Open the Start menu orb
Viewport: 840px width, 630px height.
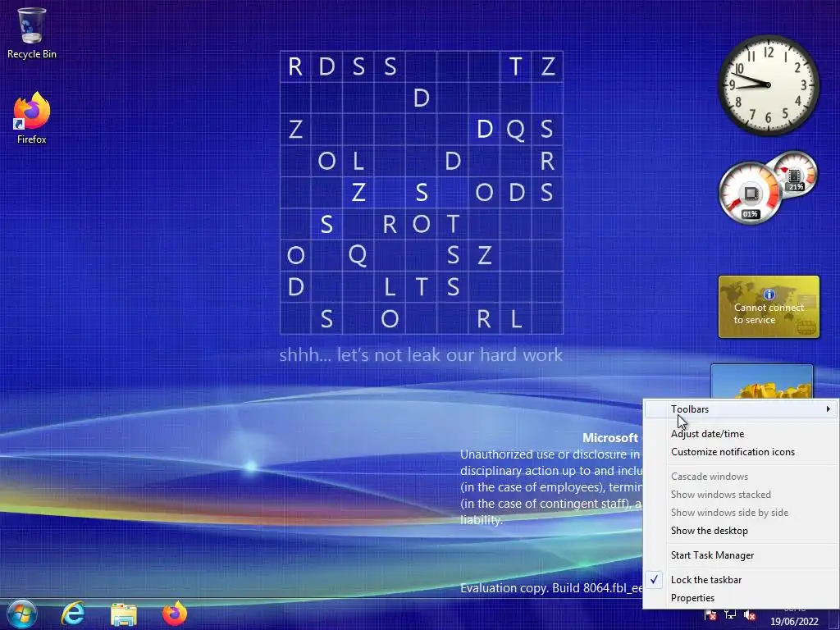click(22, 614)
